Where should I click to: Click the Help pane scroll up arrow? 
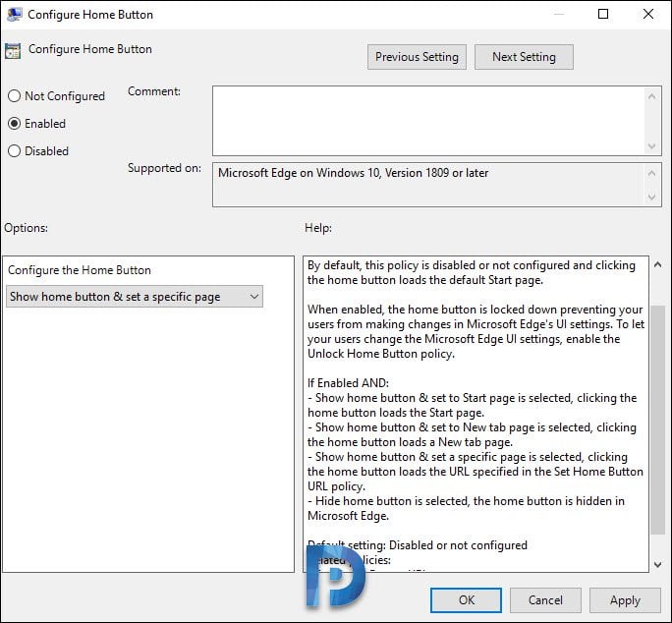(x=657, y=265)
